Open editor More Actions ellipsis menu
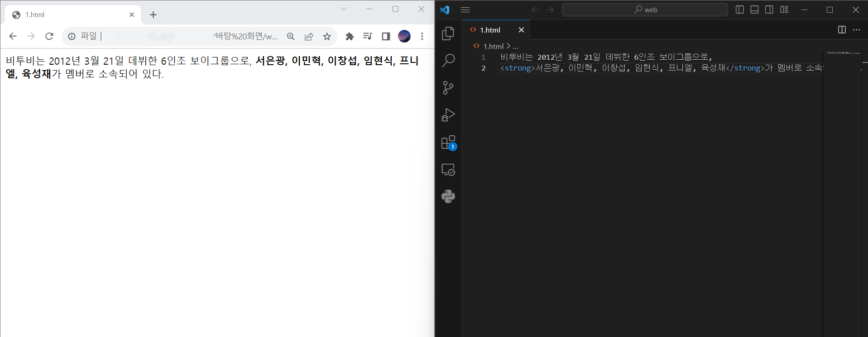The width and height of the screenshot is (868, 337). pyautogui.click(x=856, y=30)
